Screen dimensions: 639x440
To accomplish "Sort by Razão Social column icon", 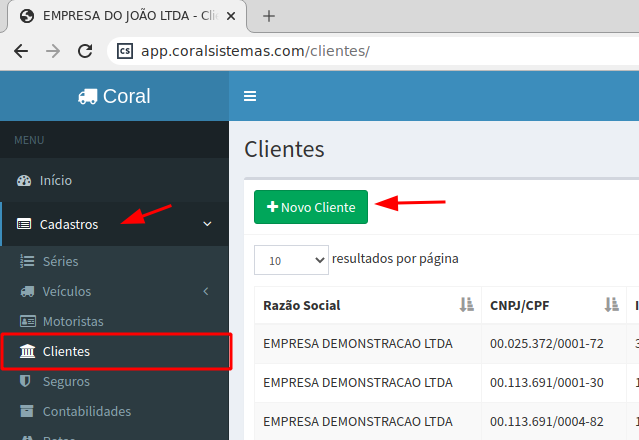I will tap(465, 305).
